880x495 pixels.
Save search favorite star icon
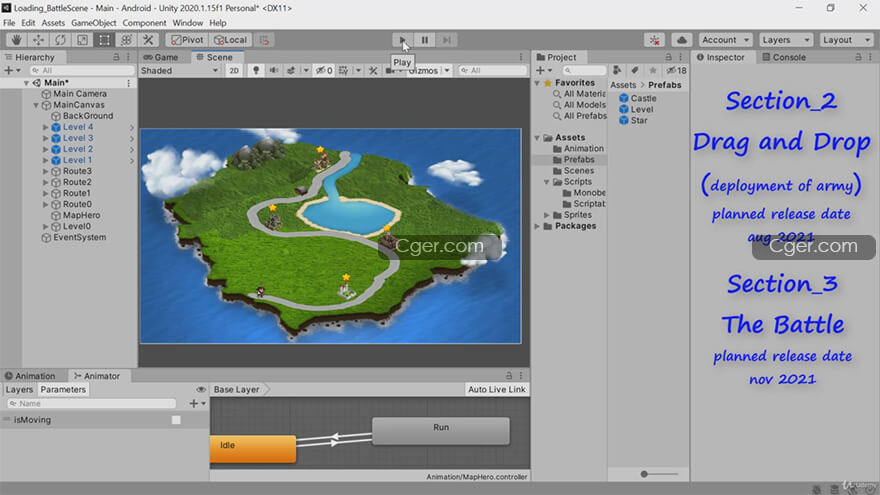652,70
